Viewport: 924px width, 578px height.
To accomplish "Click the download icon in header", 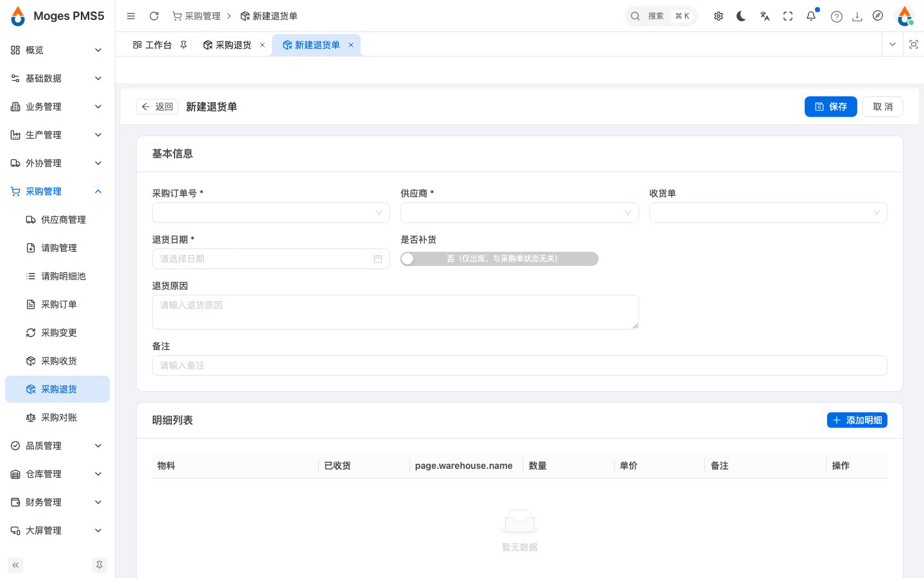I will point(857,17).
